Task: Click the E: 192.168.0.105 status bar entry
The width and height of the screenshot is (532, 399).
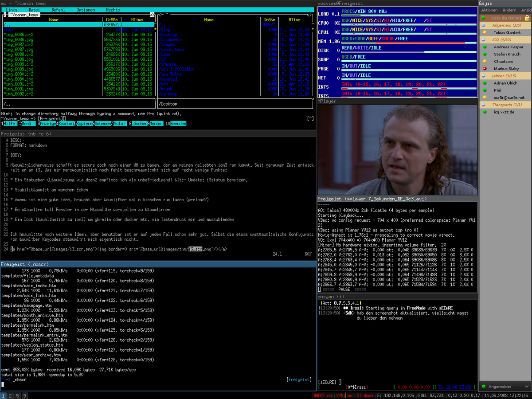Action: (395, 395)
